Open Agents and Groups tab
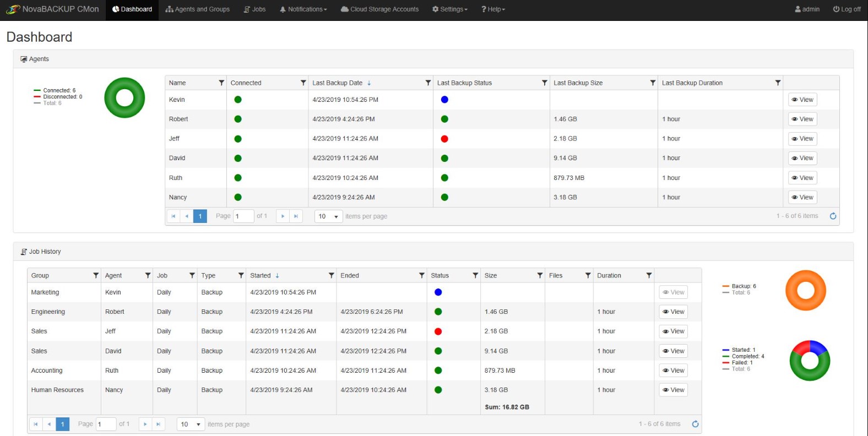The image size is (868, 436). pyautogui.click(x=198, y=9)
